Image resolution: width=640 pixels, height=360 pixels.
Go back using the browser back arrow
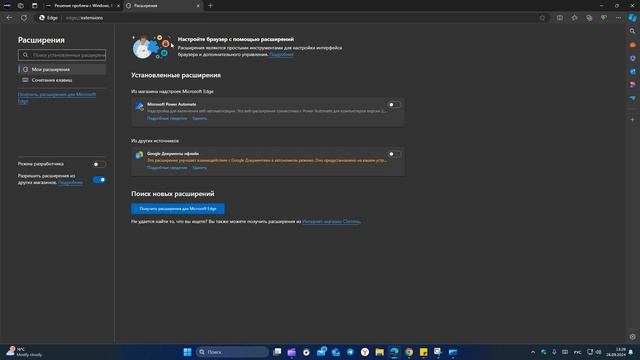pos(9,18)
